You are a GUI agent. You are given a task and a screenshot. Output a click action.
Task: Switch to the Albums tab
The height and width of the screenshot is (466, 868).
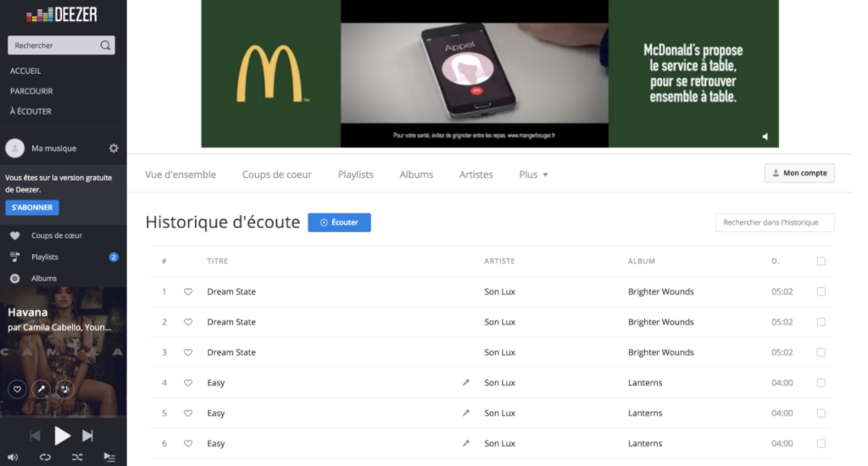pos(416,175)
